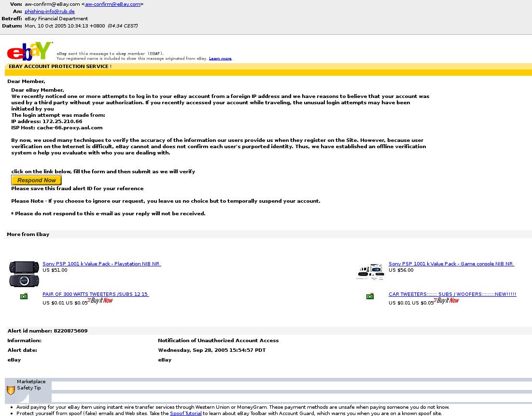Click Buy It Now logo under 300 WATTS TWEETERS

click(100, 301)
